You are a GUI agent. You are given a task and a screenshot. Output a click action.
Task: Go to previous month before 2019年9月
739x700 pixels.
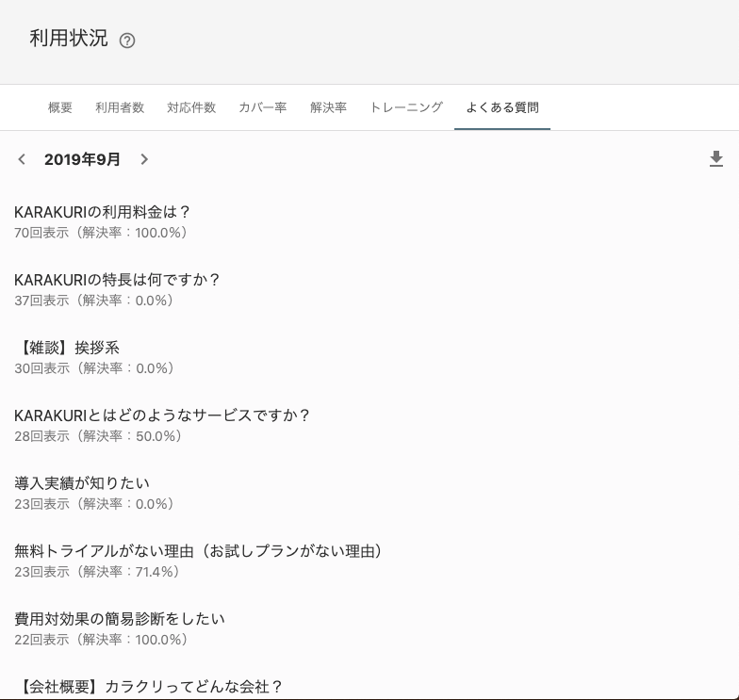(22, 159)
